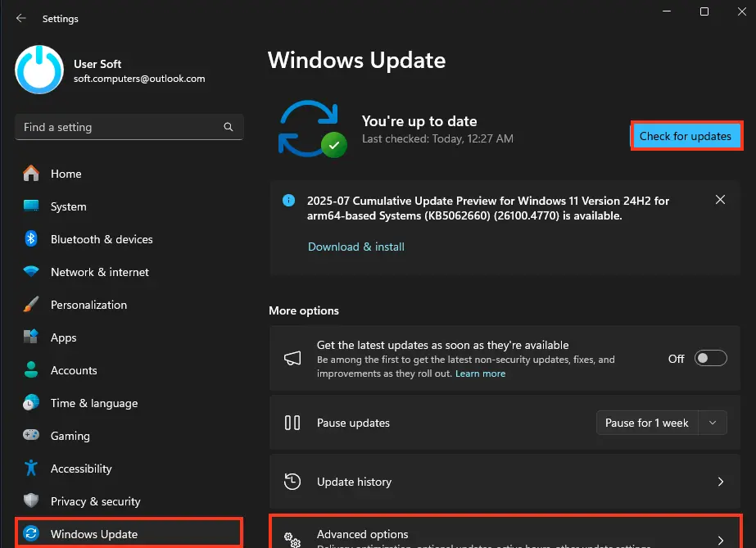Click the search magnifier icon

[229, 128]
